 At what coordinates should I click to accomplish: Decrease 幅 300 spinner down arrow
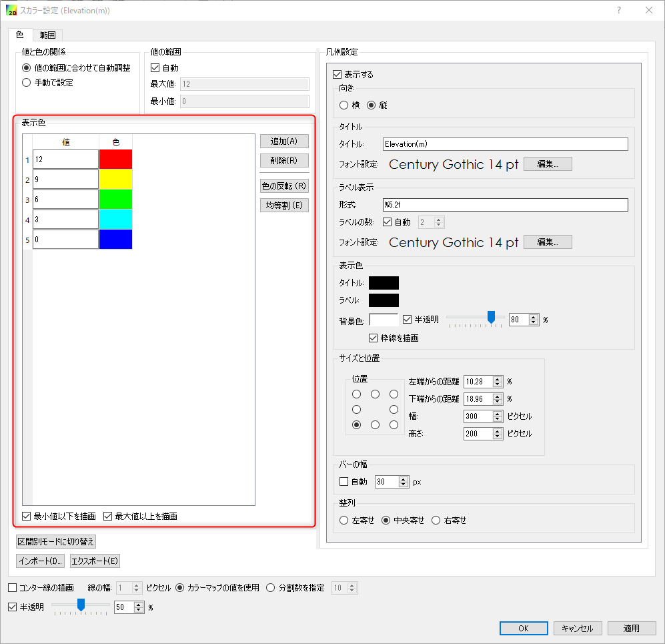(x=498, y=419)
